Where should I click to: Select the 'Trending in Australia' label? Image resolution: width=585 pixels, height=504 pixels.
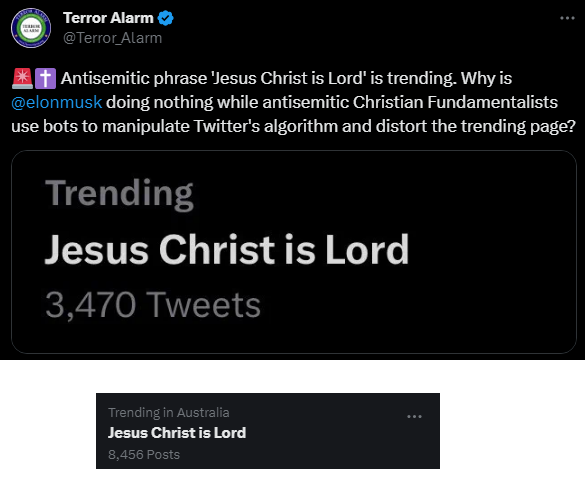click(x=169, y=413)
